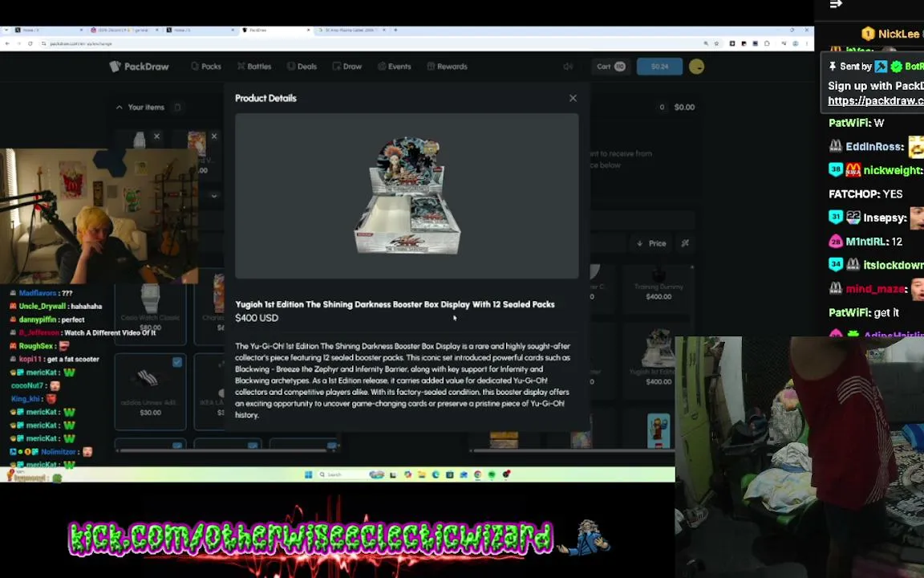
Task: Select the Training Dummy $400.00 card
Action: click(x=659, y=291)
